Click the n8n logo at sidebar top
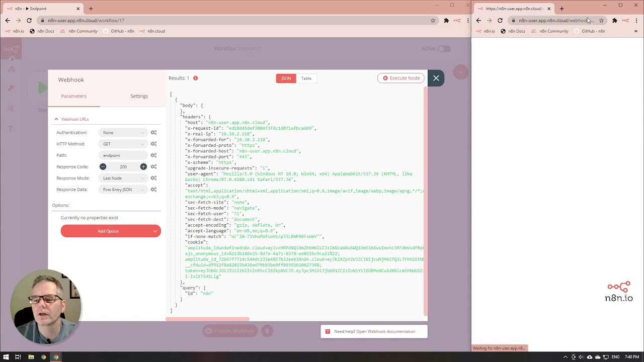 (x=11, y=49)
